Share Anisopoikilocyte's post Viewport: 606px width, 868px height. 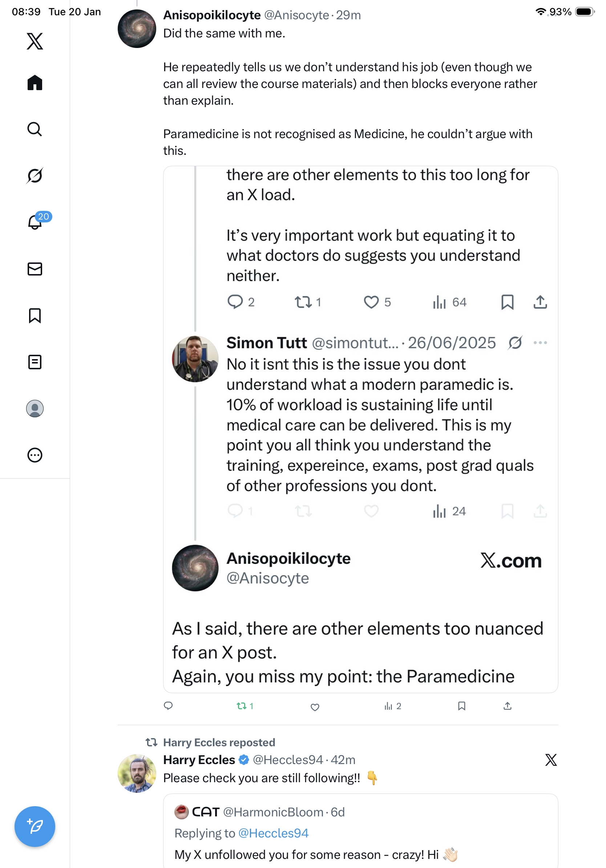click(508, 706)
